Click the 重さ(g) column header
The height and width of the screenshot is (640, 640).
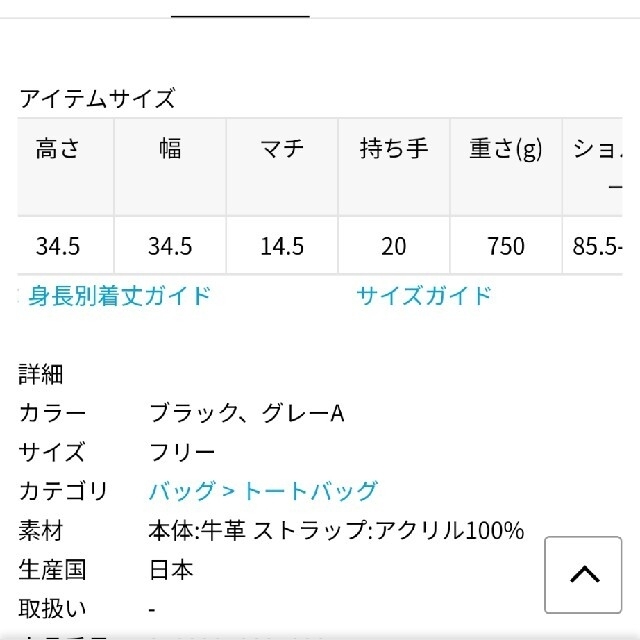tap(506, 167)
